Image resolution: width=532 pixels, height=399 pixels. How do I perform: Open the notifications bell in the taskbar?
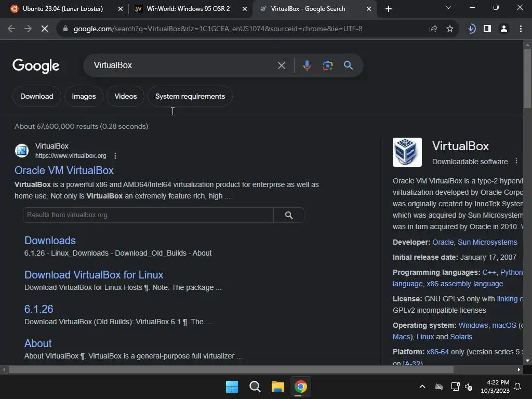pyautogui.click(x=518, y=387)
